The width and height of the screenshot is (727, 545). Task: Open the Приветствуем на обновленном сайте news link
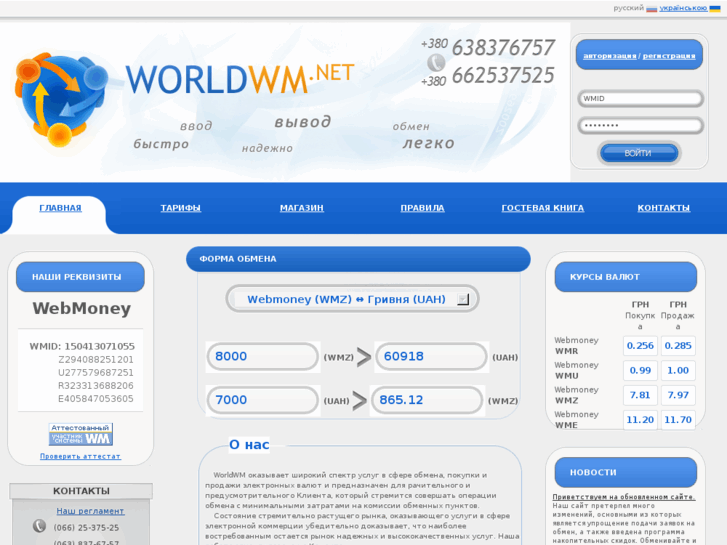click(624, 497)
